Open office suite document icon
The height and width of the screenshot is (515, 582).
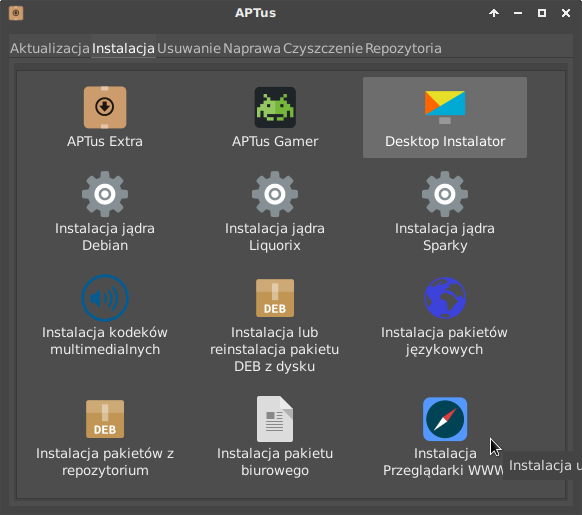tap(275, 419)
